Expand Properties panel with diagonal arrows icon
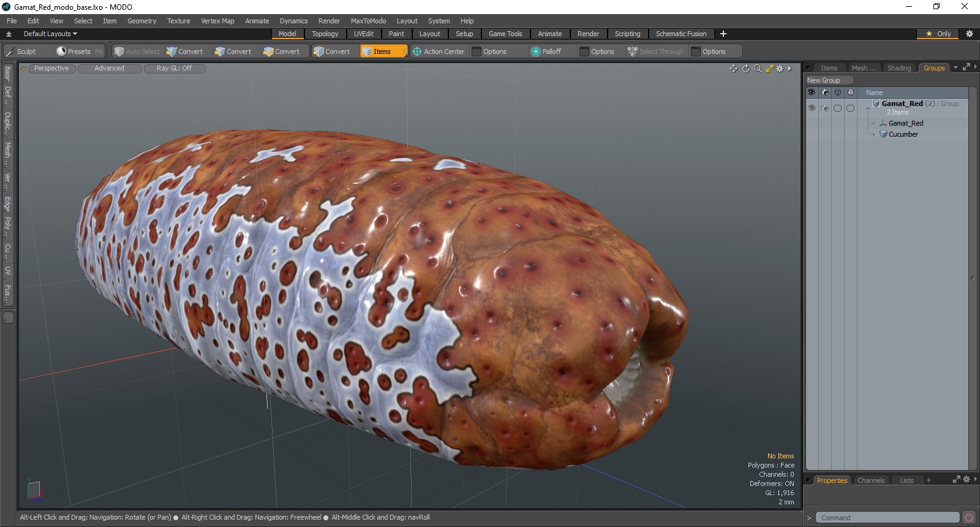This screenshot has width=980, height=527. pyautogui.click(x=956, y=480)
